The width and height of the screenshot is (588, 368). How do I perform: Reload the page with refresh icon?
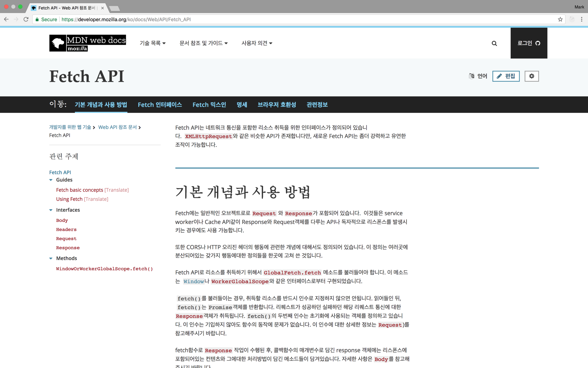point(26,19)
